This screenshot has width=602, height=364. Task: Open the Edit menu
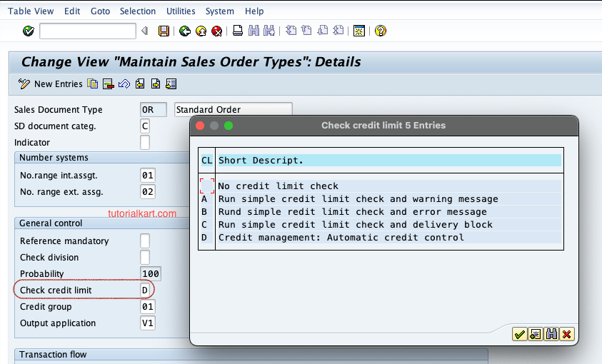coord(72,11)
